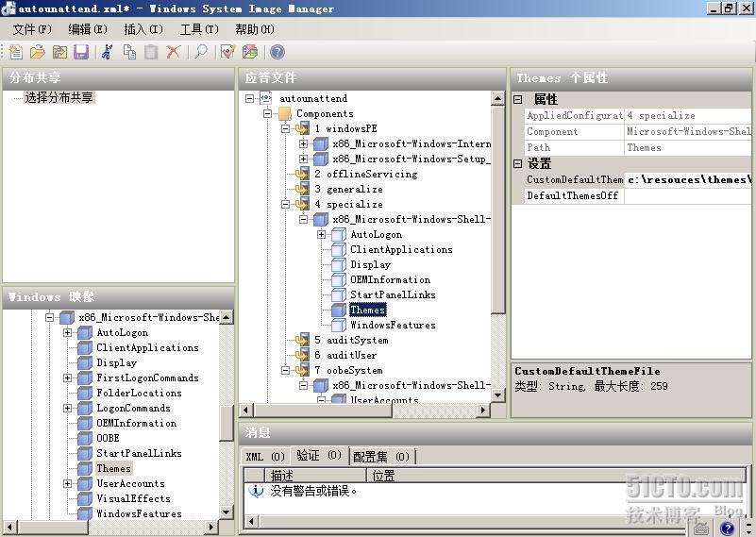Open the 工具(T) menu
756x537 pixels.
(x=199, y=29)
